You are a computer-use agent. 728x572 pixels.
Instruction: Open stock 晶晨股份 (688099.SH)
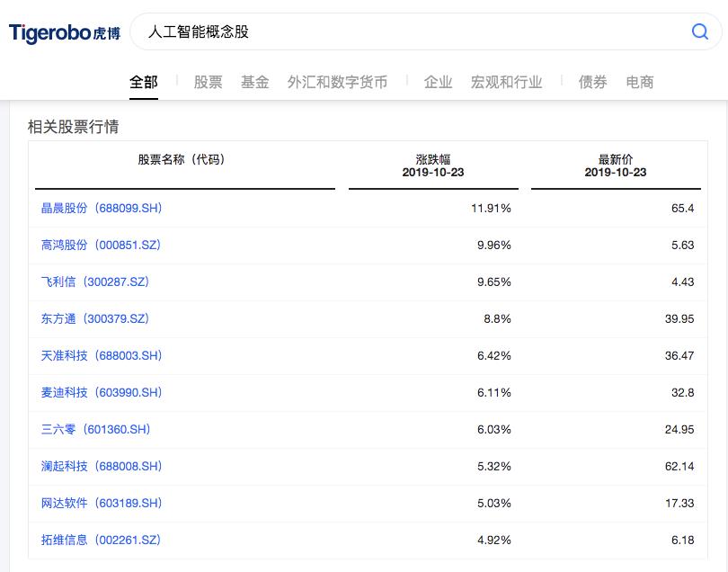[x=102, y=208]
